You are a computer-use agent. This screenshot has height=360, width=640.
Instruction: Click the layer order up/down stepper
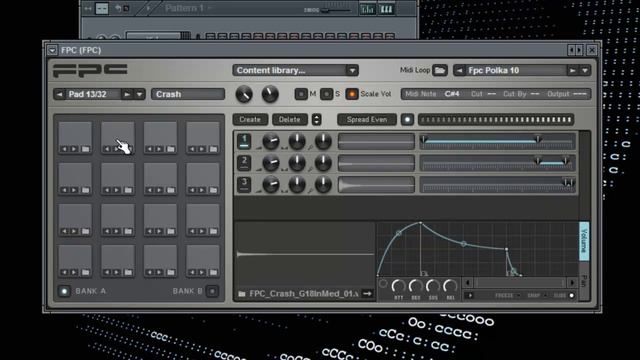tap(316, 120)
